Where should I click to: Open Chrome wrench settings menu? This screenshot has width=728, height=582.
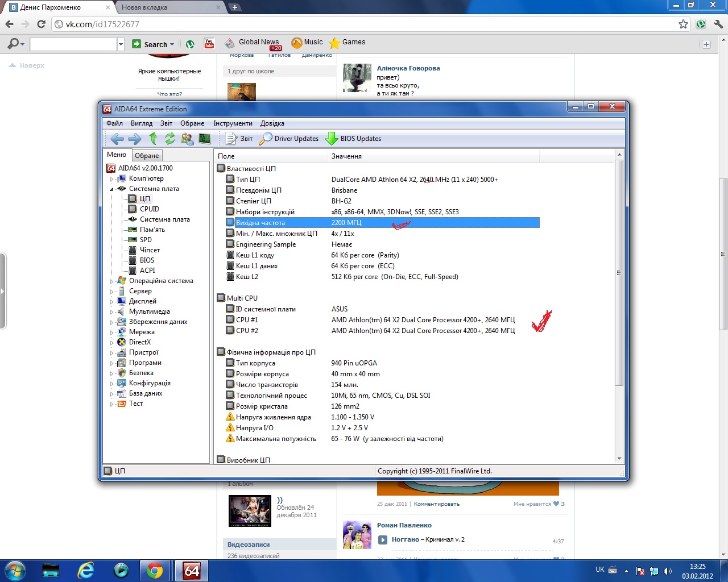pyautogui.click(x=718, y=24)
